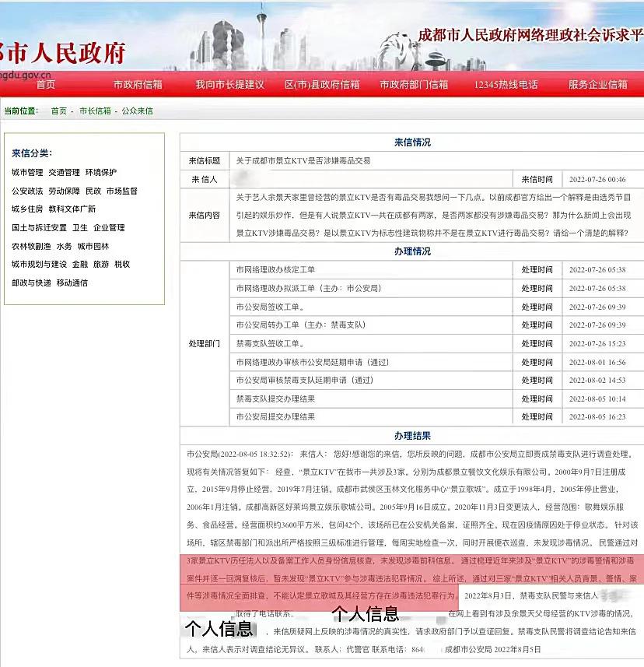Click the timestamp 2022-08-01 16:56
Image resolution: width=644 pixels, height=667 pixels.
[x=597, y=363]
